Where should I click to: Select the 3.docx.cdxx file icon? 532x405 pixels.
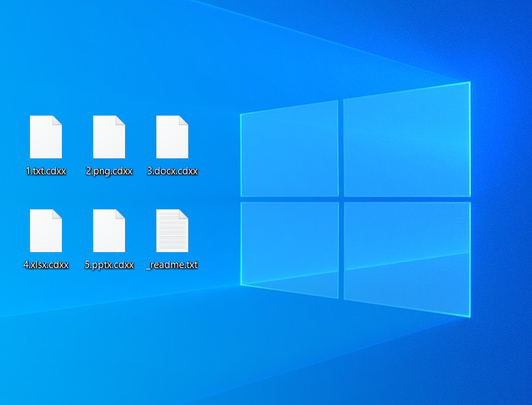[172, 137]
